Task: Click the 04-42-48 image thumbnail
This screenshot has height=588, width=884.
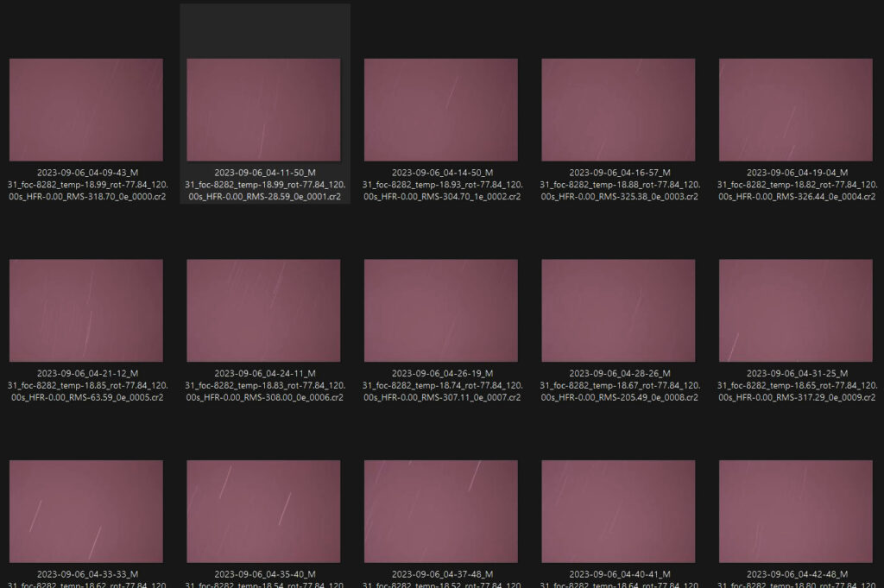Action: point(795,511)
